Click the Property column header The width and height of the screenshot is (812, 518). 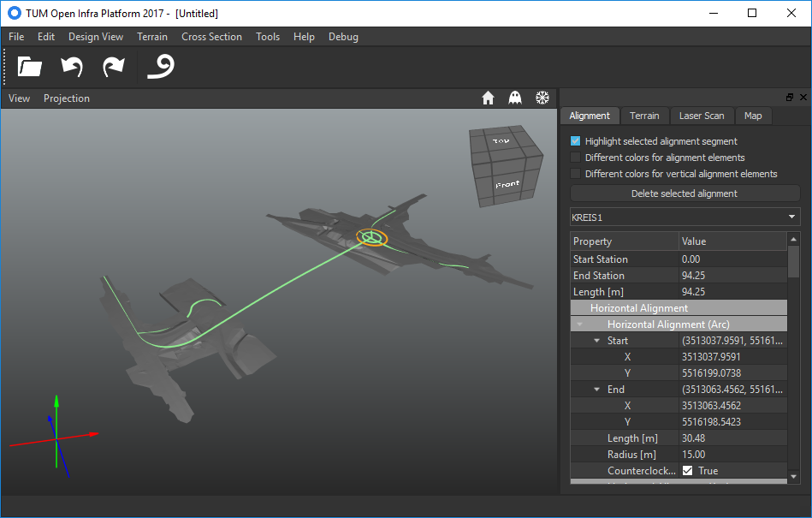point(625,241)
